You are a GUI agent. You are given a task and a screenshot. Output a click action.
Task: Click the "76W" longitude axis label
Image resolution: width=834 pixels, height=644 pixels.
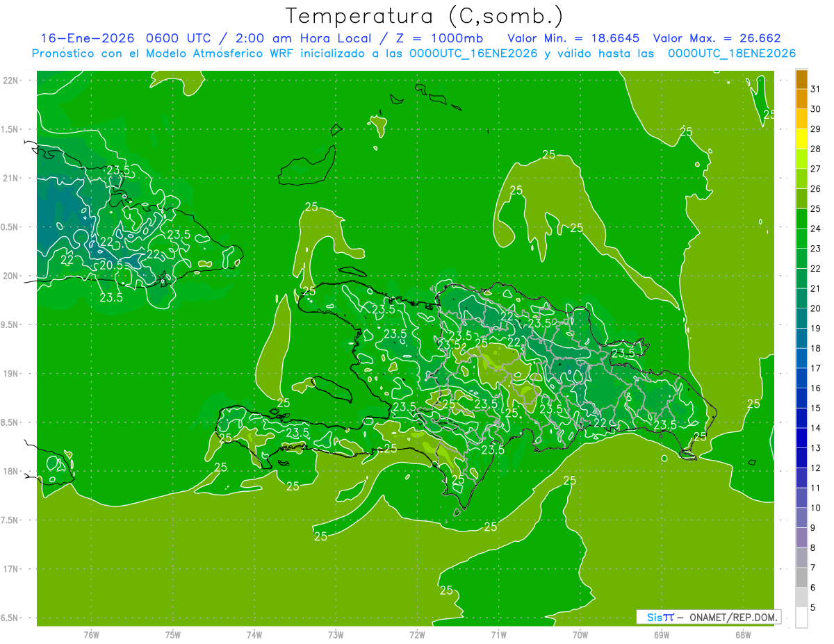pos(91,635)
